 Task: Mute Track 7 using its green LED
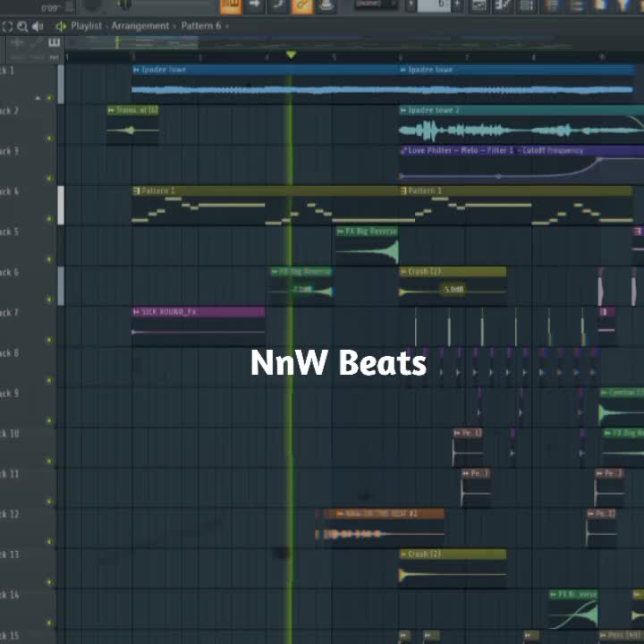tap(49, 340)
